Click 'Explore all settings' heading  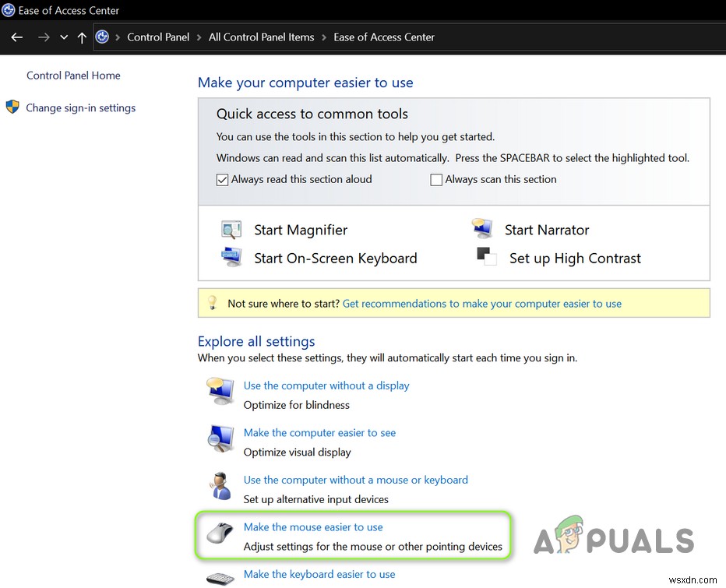coord(256,342)
